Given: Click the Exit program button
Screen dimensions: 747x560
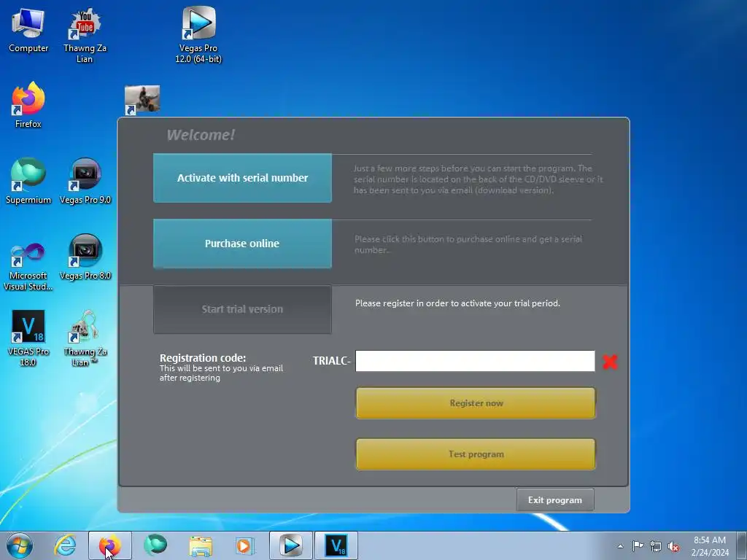Looking at the screenshot, I should [555, 499].
